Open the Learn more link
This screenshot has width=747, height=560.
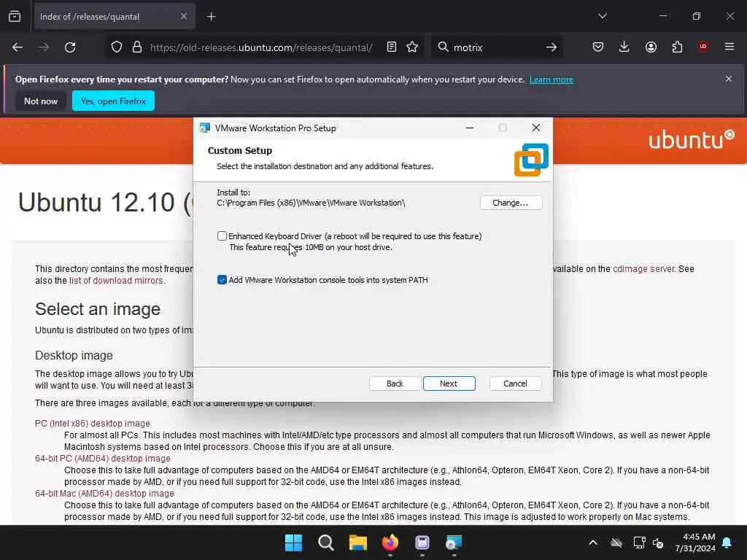click(551, 79)
